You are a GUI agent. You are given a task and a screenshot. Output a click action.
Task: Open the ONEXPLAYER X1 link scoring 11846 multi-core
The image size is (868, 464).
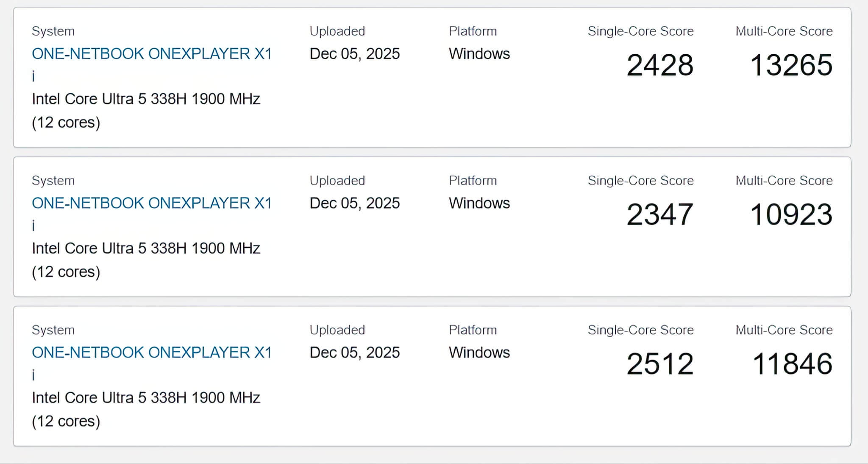click(x=151, y=352)
